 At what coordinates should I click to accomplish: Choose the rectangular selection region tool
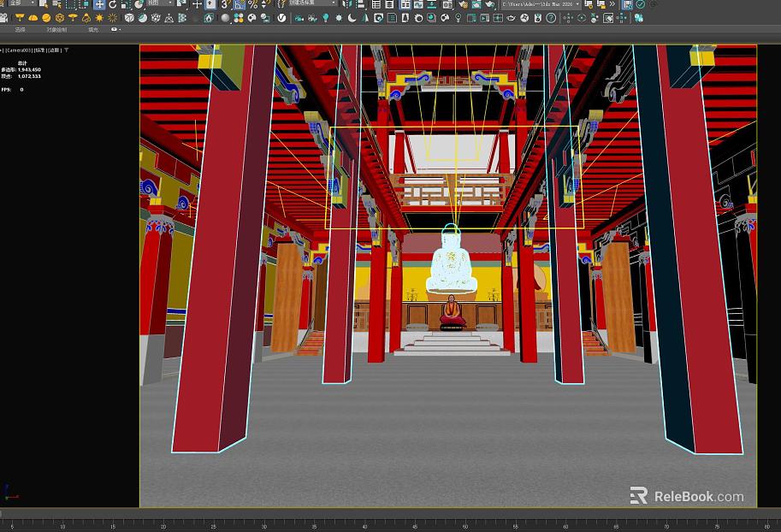[x=72, y=4]
